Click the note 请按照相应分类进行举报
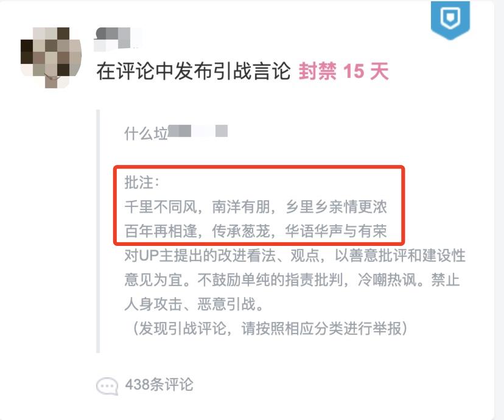Screen dimensions: 504x420 pos(321,329)
